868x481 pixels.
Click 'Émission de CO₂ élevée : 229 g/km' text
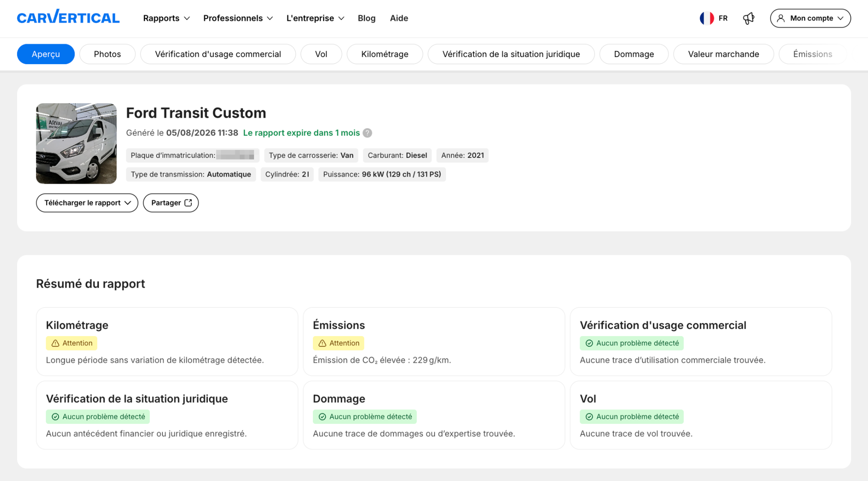(382, 360)
